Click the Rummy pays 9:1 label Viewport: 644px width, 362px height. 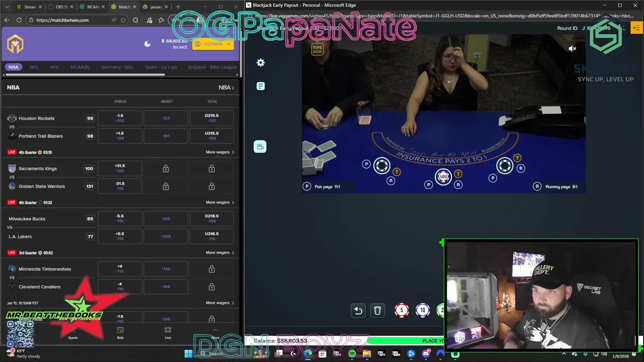(561, 187)
